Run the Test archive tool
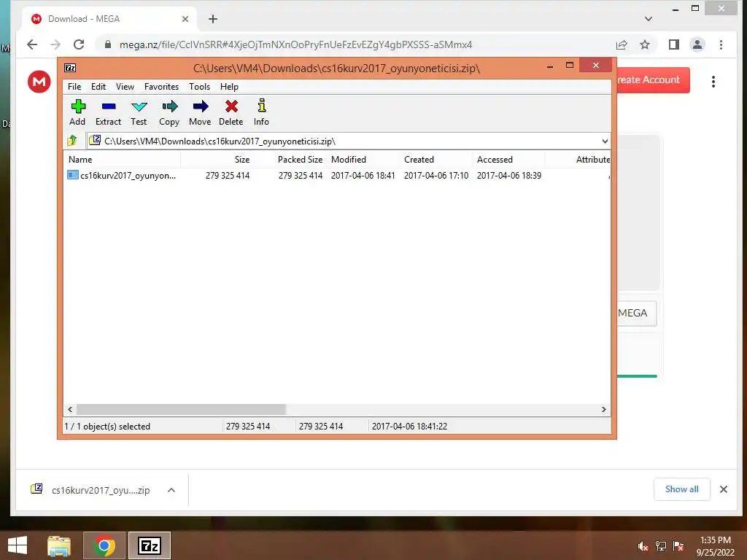The image size is (747, 560). (x=139, y=113)
